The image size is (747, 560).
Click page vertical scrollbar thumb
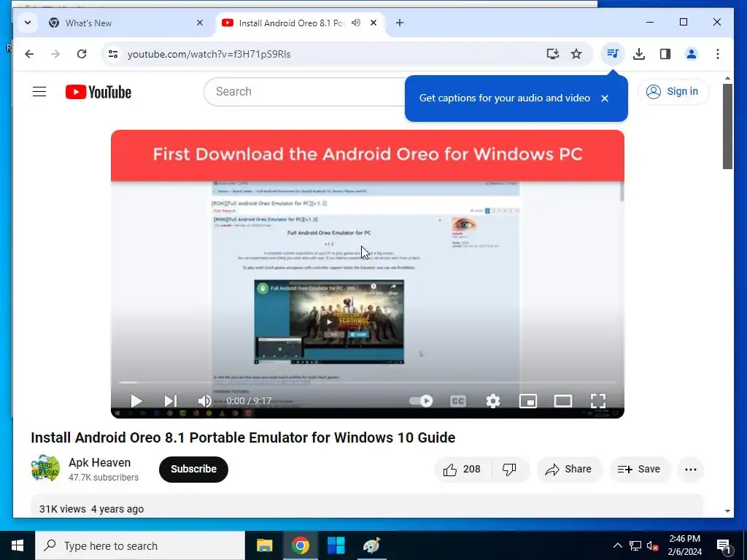[x=727, y=126]
